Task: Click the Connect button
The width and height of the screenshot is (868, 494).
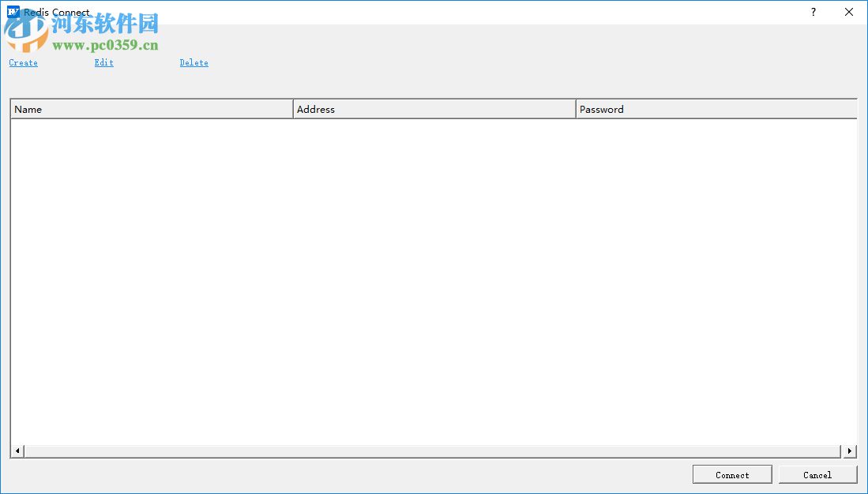Action: (732, 474)
